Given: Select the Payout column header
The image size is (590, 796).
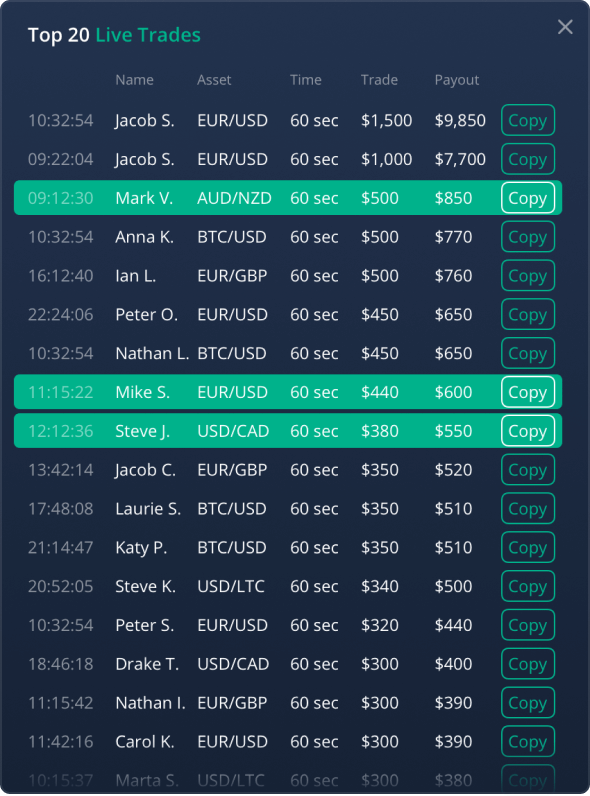Looking at the screenshot, I should (x=456, y=80).
